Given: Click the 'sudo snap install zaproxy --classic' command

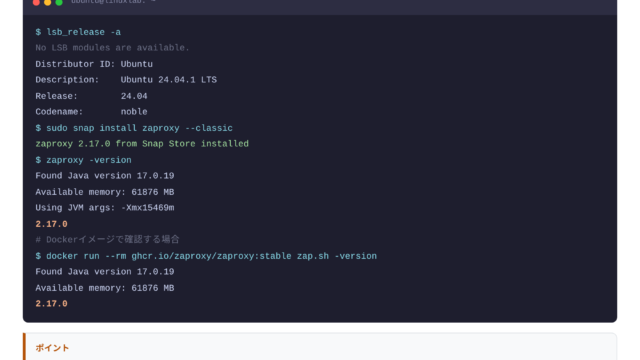Looking at the screenshot, I should click(139, 128).
